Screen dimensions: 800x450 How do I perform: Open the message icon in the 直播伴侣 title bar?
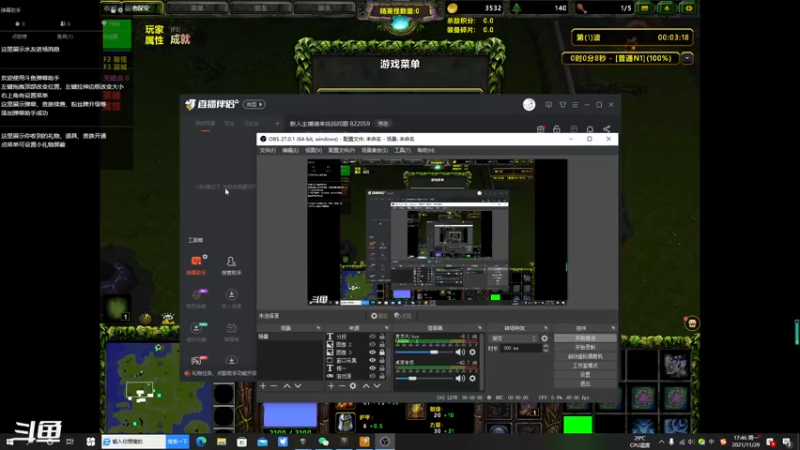point(548,105)
